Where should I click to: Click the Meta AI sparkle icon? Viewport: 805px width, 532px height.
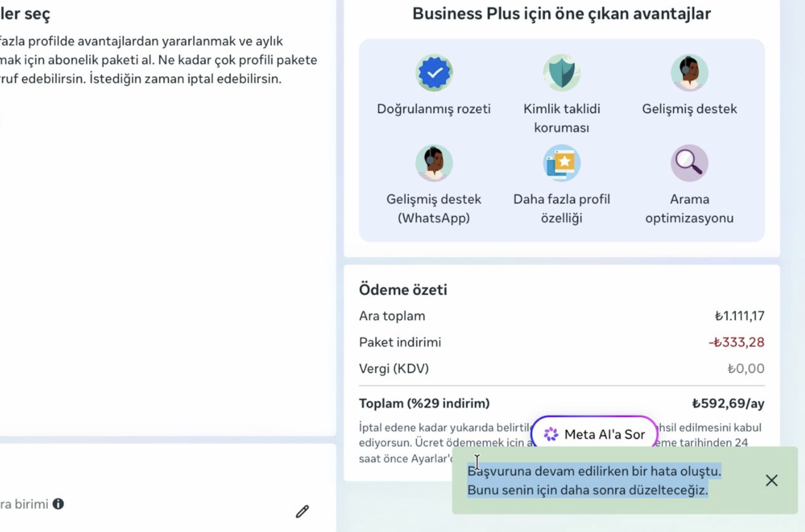pyautogui.click(x=551, y=434)
